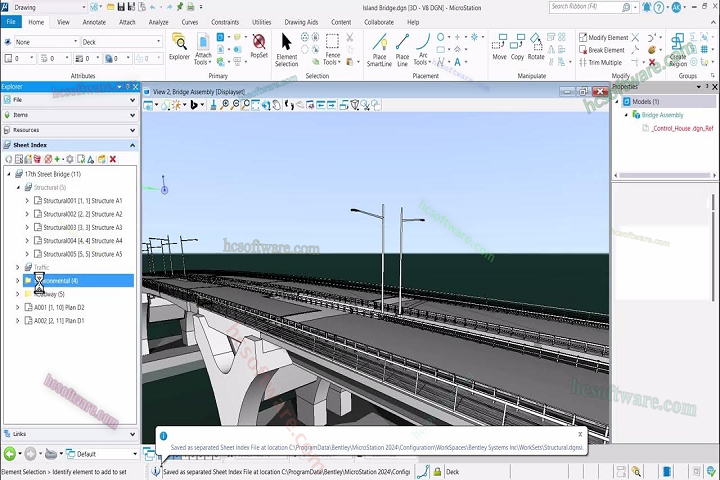Toggle pin on Explorer panel header
The image size is (720, 480).
pyautogui.click(x=127, y=86)
